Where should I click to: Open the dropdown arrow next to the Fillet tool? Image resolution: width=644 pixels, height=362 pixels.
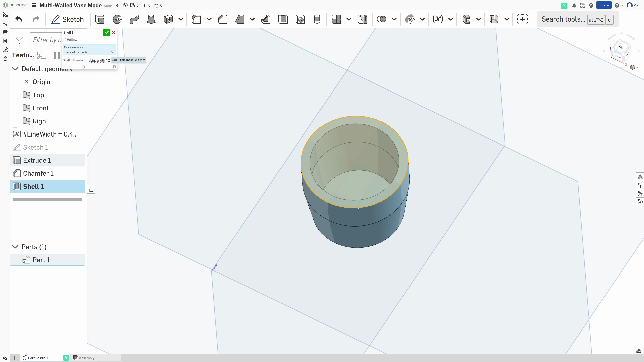(209, 19)
